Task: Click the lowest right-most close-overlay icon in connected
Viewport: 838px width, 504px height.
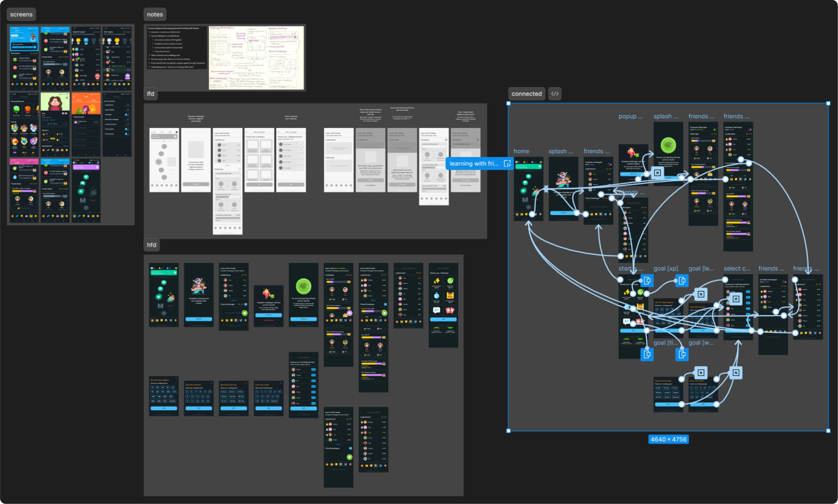Action: point(736,373)
